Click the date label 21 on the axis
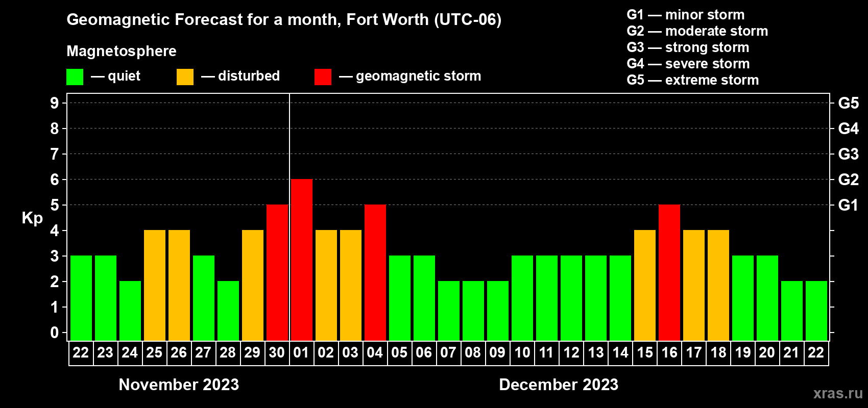 [x=791, y=352]
